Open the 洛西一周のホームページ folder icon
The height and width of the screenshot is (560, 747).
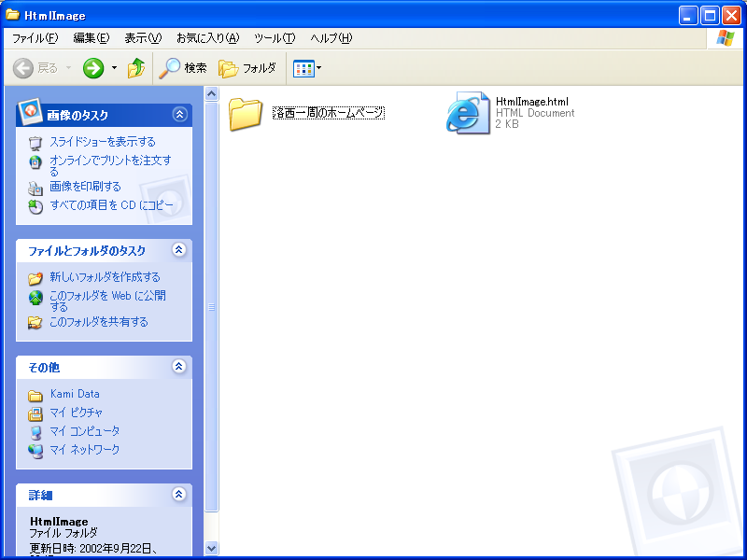pyautogui.click(x=246, y=113)
